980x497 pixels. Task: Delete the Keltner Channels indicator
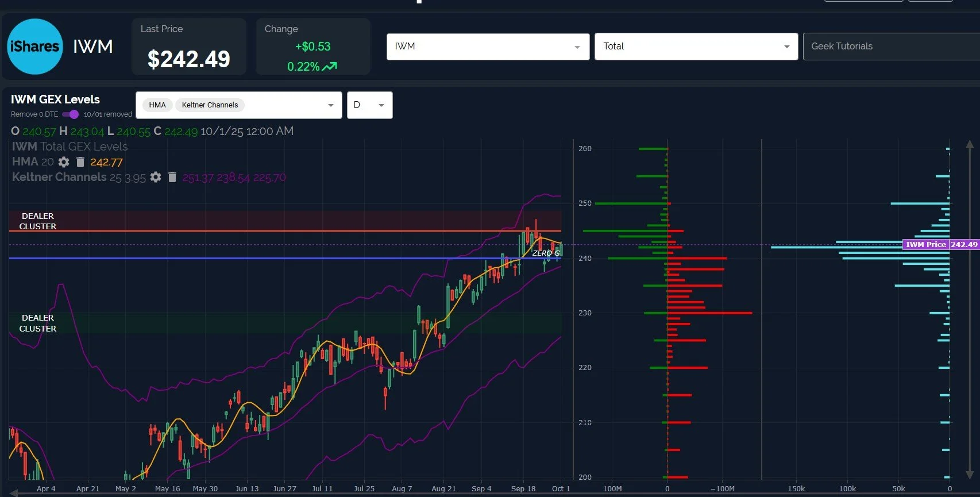172,177
